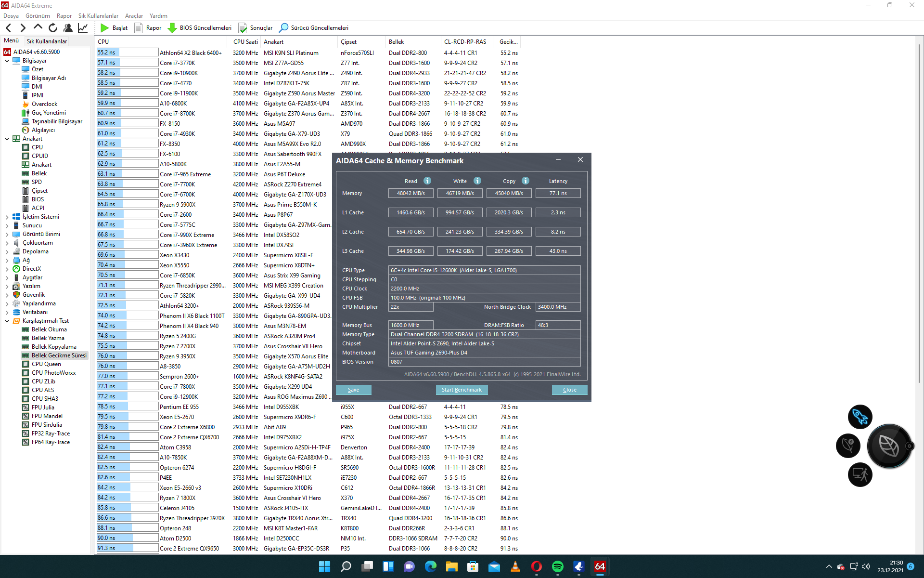Collapse the Bilgisayar tree node
This screenshot has height=578, width=924.
[x=7, y=61]
